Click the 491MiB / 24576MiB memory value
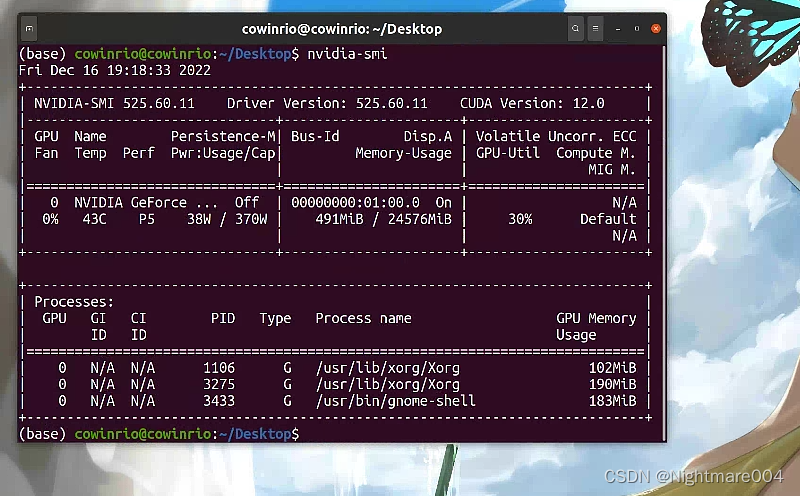 coord(383,219)
